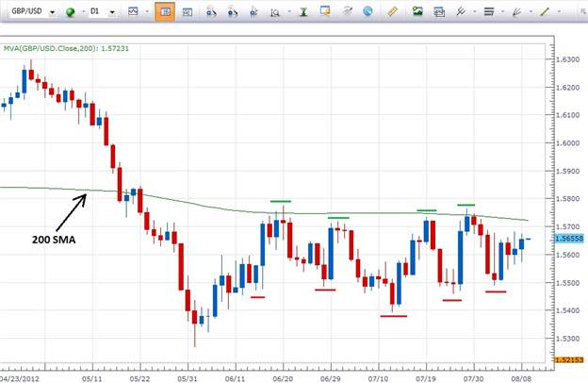588x383 pixels.
Task: Click the stacked pictures icon
Action: click(x=439, y=12)
